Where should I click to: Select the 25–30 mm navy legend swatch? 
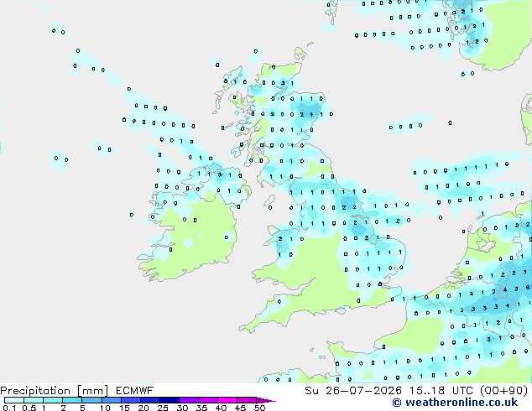tap(169, 400)
